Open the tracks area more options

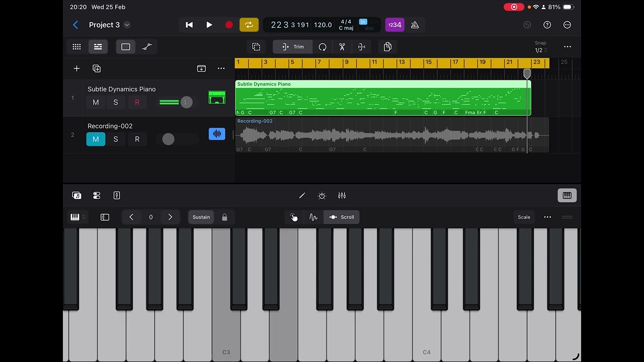(x=568, y=47)
